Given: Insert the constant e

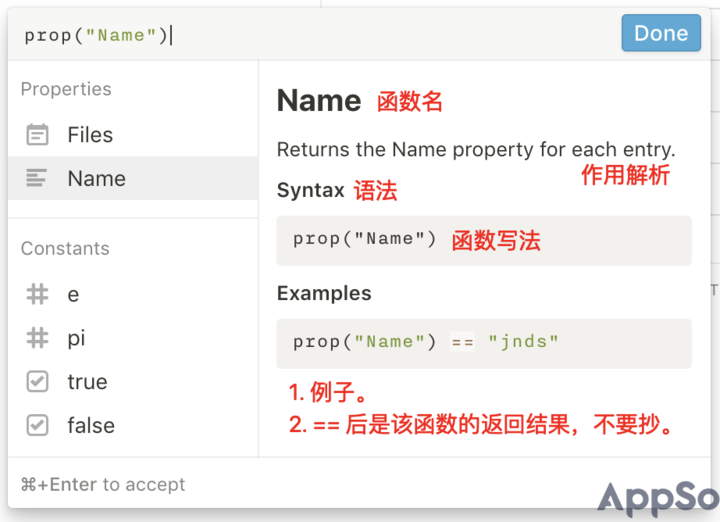Looking at the screenshot, I should [133, 294].
